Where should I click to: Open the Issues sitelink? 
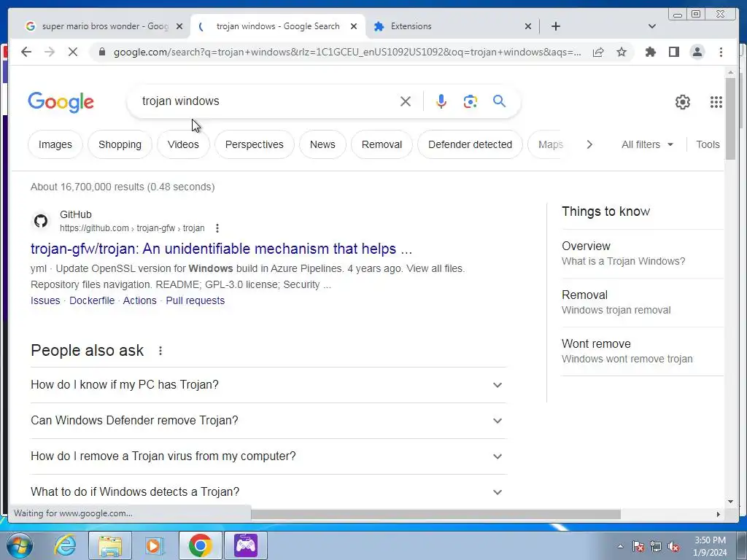[x=45, y=300]
